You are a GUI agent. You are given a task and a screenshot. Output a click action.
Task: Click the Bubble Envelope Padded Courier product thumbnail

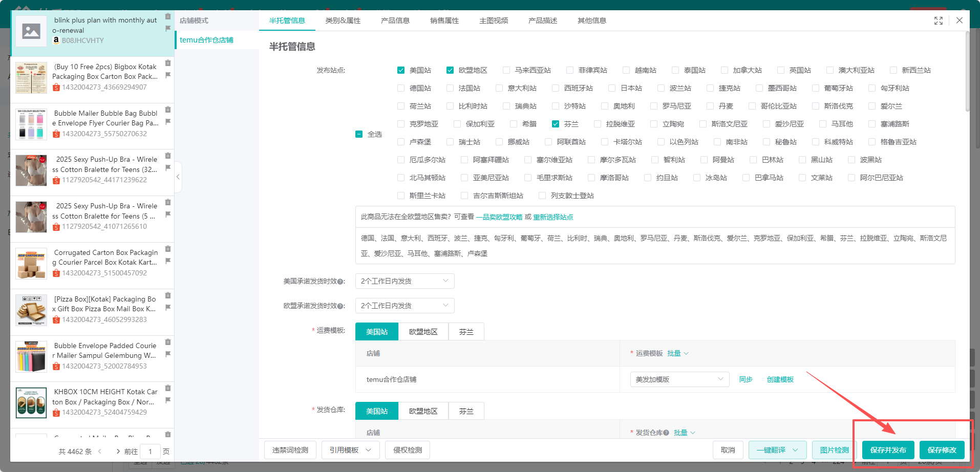click(31, 356)
